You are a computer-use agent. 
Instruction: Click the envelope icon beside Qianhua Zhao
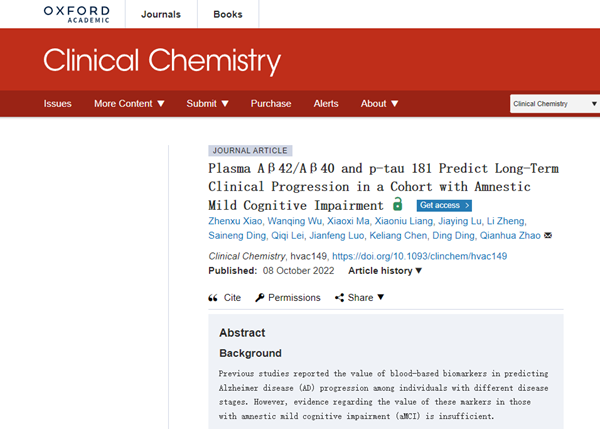548,235
